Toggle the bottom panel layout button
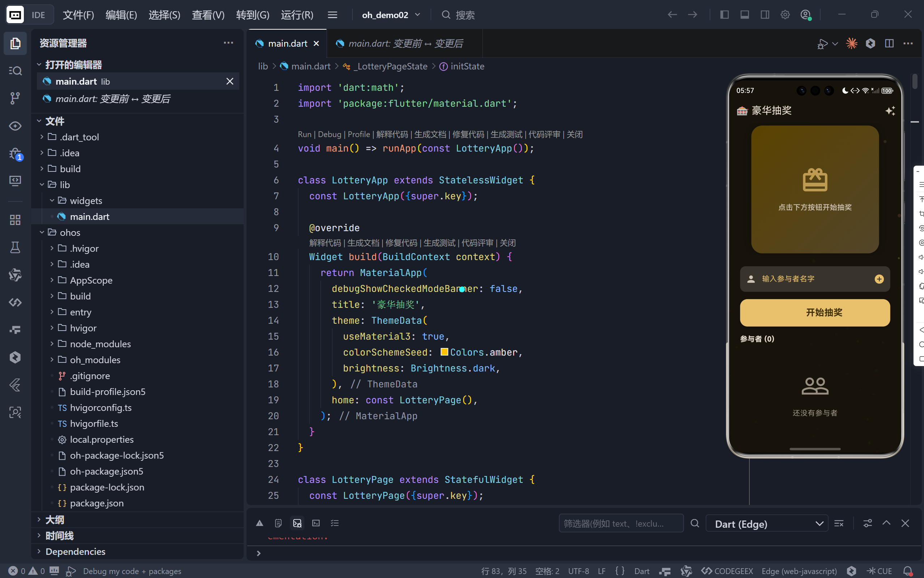This screenshot has width=924, height=578. pos(744,15)
